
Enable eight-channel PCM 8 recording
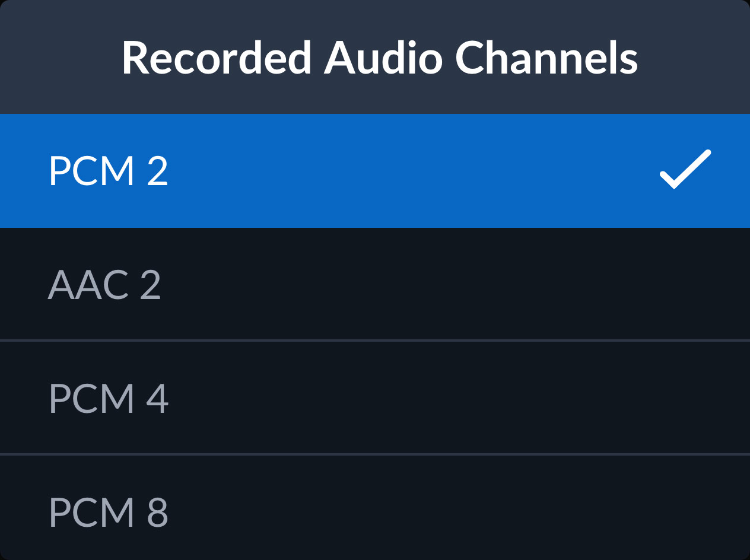pyautogui.click(x=375, y=511)
